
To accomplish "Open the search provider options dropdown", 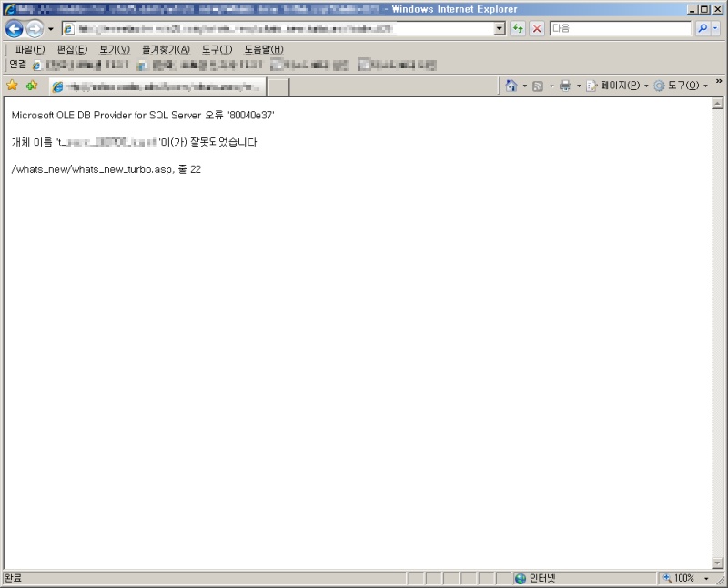I will (715, 28).
